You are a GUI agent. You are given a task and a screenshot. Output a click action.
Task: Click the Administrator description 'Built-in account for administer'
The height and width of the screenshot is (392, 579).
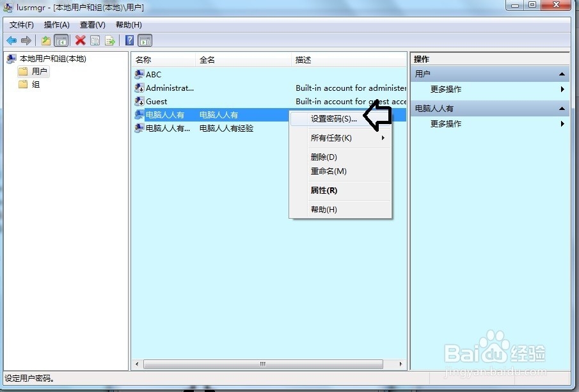tap(351, 88)
